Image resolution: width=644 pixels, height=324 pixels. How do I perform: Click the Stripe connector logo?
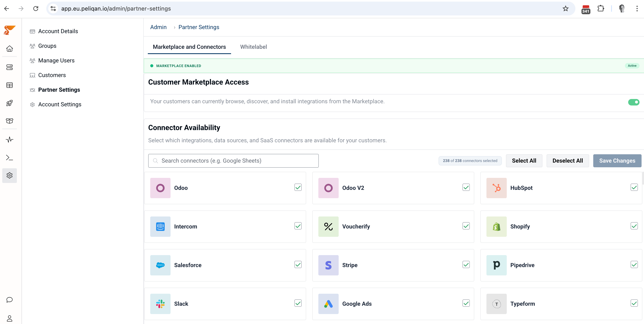(328, 265)
